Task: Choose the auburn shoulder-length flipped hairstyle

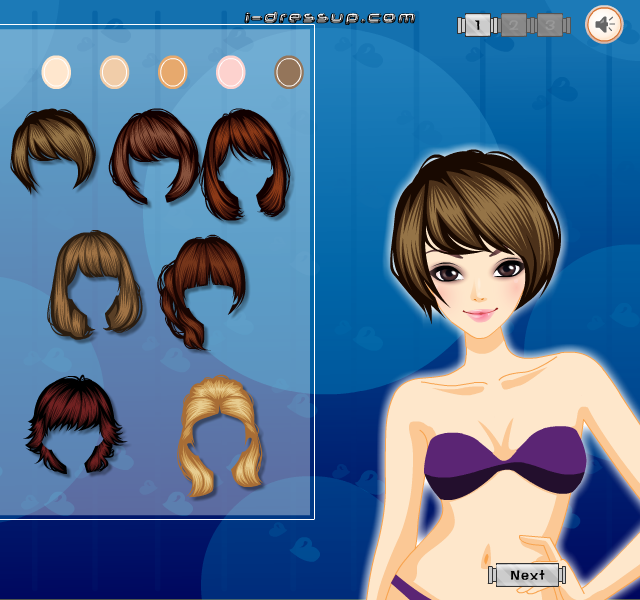Action: tap(246, 164)
